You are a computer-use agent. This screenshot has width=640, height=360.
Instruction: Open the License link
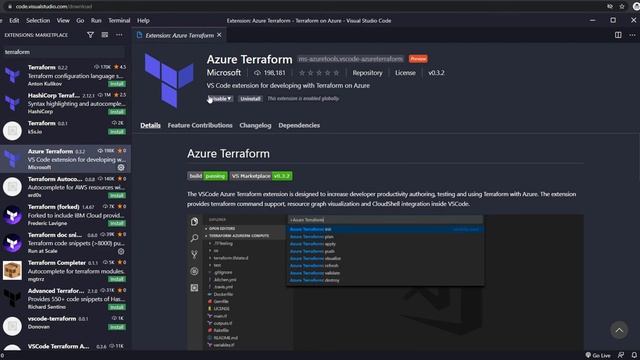point(405,73)
